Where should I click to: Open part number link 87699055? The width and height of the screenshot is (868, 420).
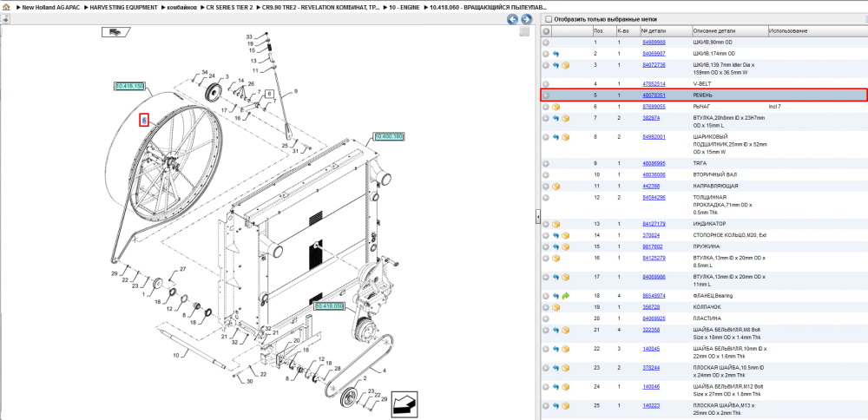coord(654,107)
